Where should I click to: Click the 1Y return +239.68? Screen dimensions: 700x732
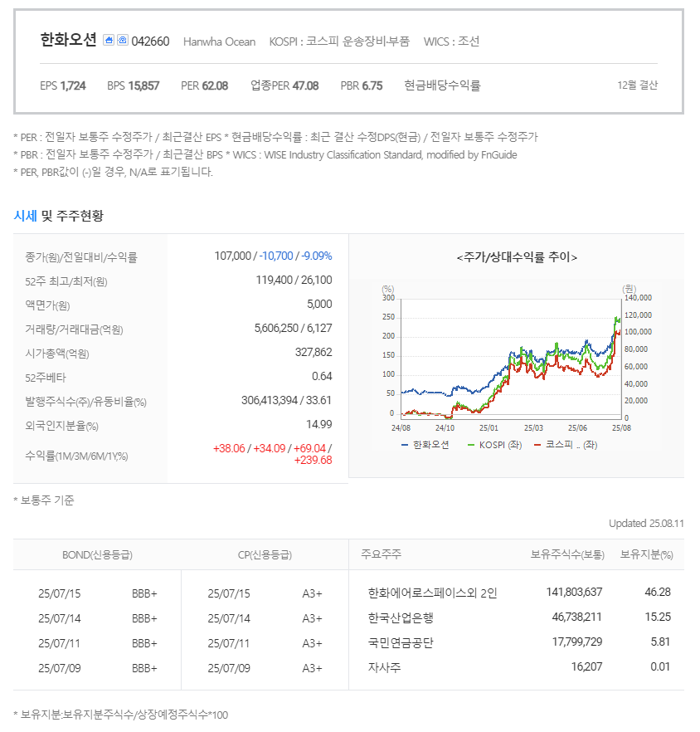tap(314, 461)
